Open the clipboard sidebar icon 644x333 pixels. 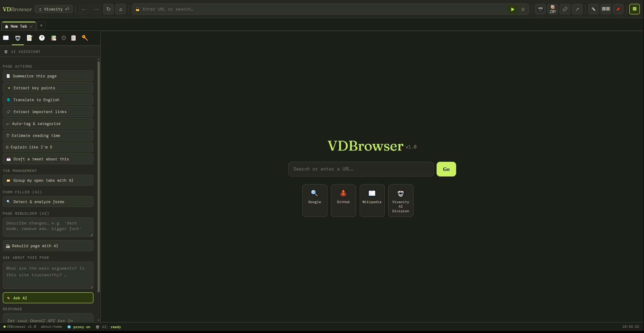73,38
